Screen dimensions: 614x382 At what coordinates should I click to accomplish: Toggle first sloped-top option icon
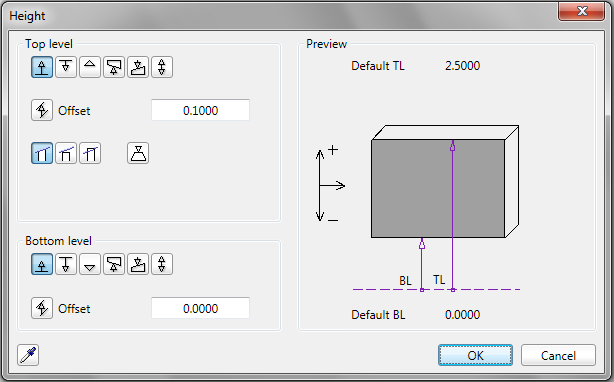[x=42, y=153]
